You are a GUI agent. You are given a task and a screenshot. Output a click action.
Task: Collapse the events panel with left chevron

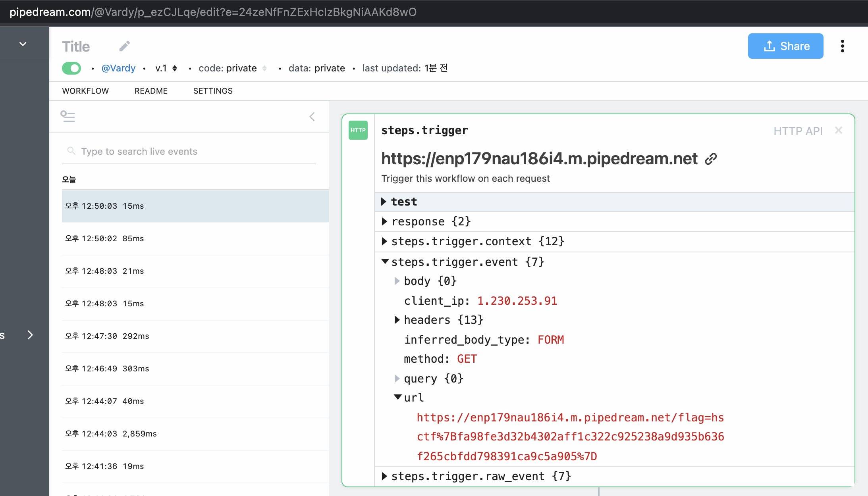click(312, 116)
